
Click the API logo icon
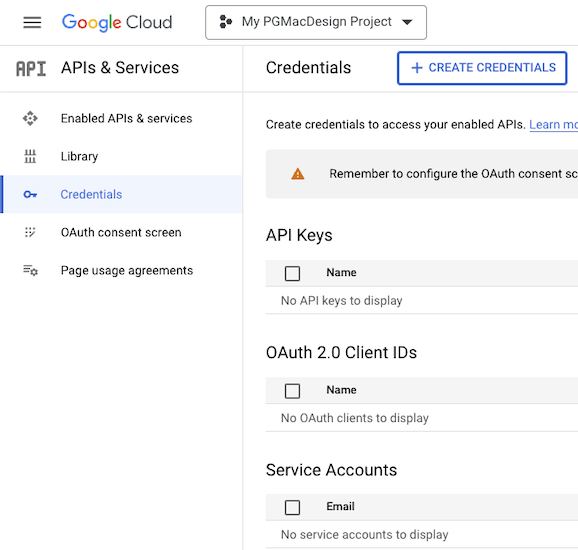tap(31, 69)
